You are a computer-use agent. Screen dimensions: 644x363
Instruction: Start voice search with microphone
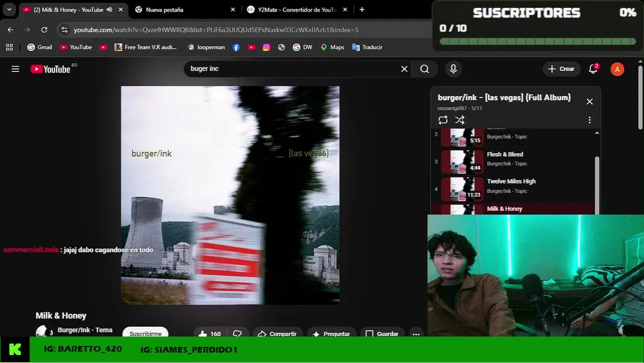[x=454, y=69]
